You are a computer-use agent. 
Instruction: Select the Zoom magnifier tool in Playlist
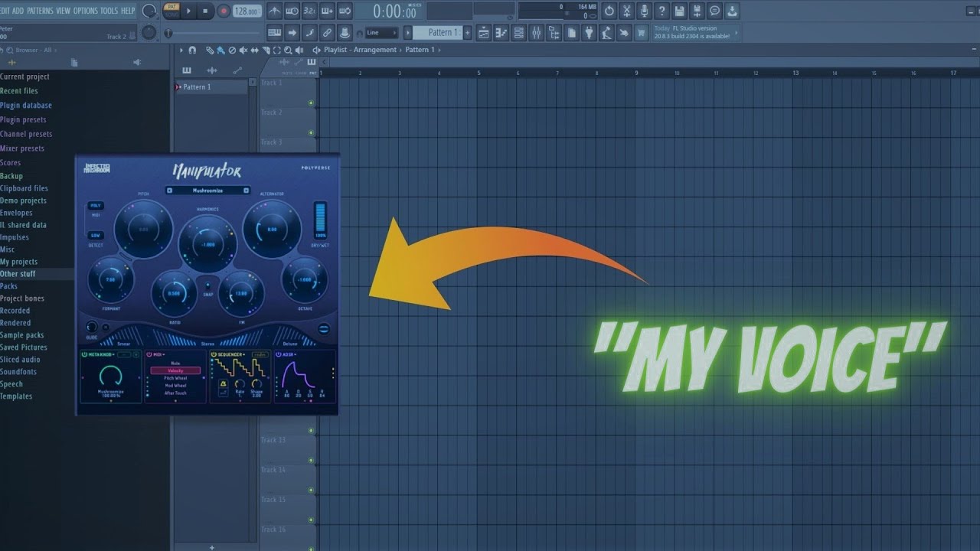(288, 50)
